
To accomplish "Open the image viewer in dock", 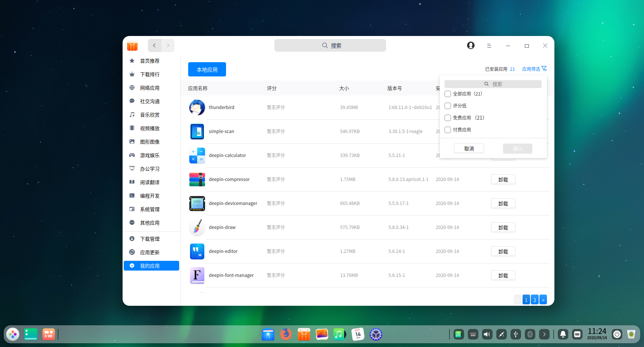I will tap(322, 334).
